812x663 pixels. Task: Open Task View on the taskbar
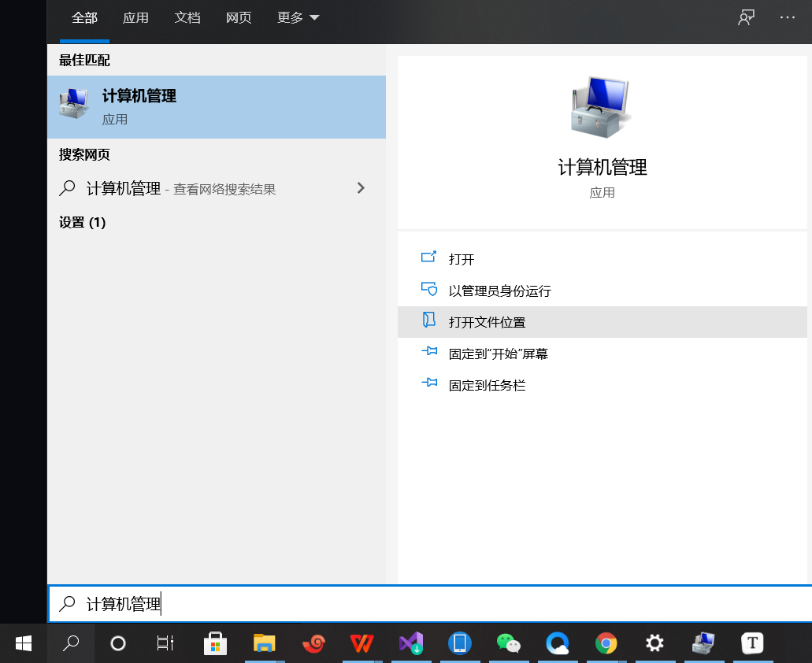165,643
